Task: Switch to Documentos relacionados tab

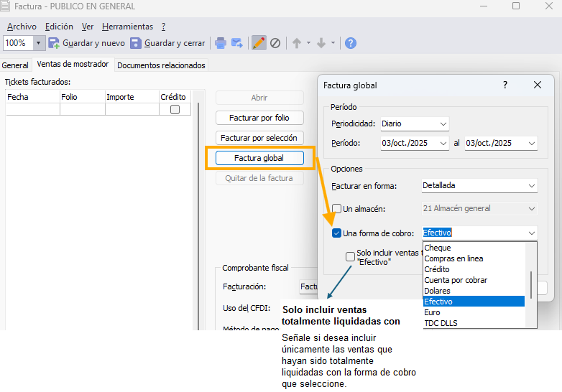Action: [x=161, y=65]
